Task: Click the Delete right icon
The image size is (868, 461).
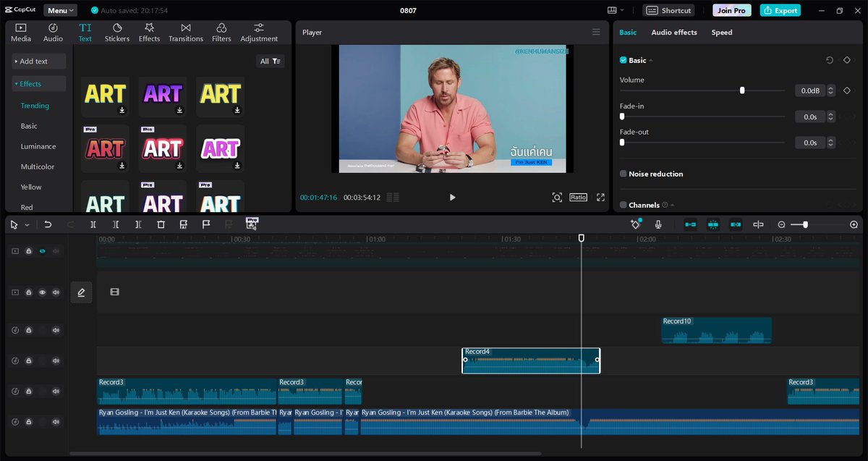Action: pyautogui.click(x=138, y=225)
